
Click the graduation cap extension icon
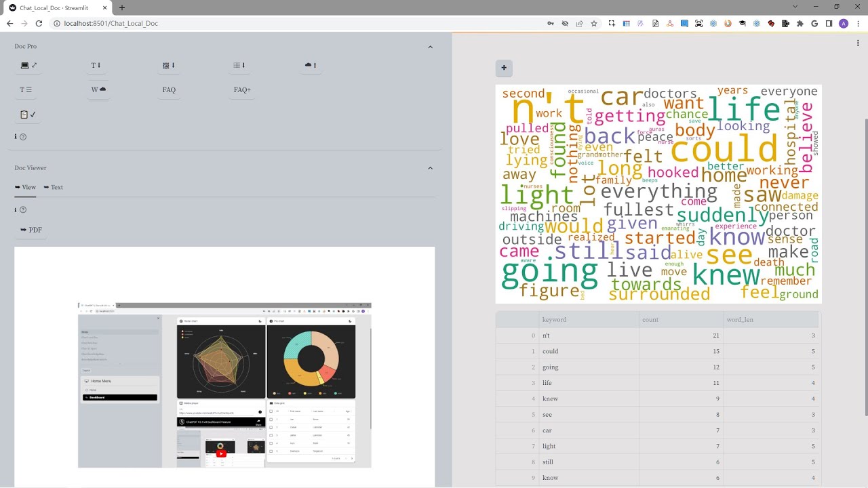tap(743, 23)
